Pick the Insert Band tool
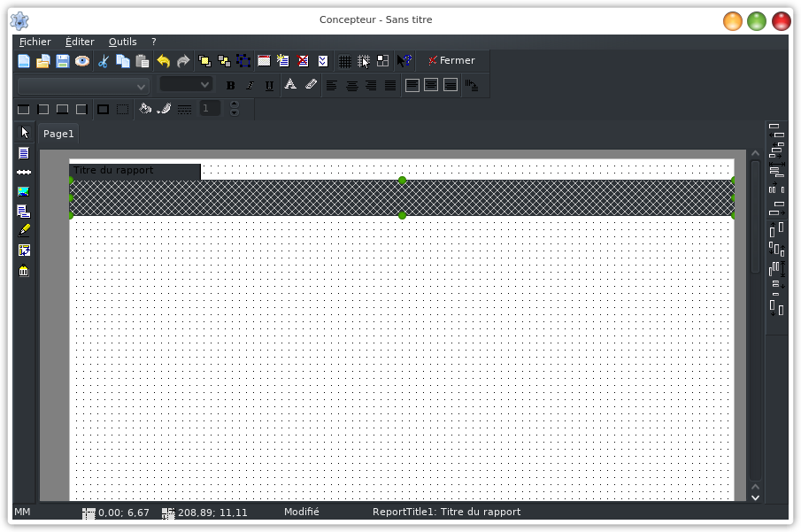This screenshot has height=532, width=801. pyautogui.click(x=24, y=172)
